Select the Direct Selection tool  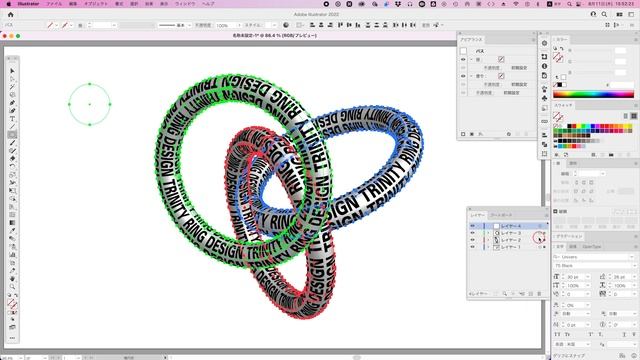(12, 79)
